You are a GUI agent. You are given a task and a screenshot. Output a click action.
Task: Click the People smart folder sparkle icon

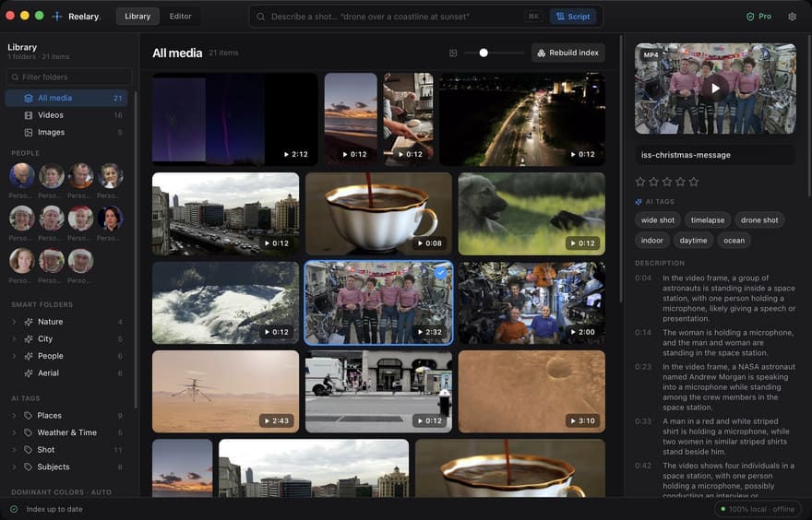pos(29,356)
